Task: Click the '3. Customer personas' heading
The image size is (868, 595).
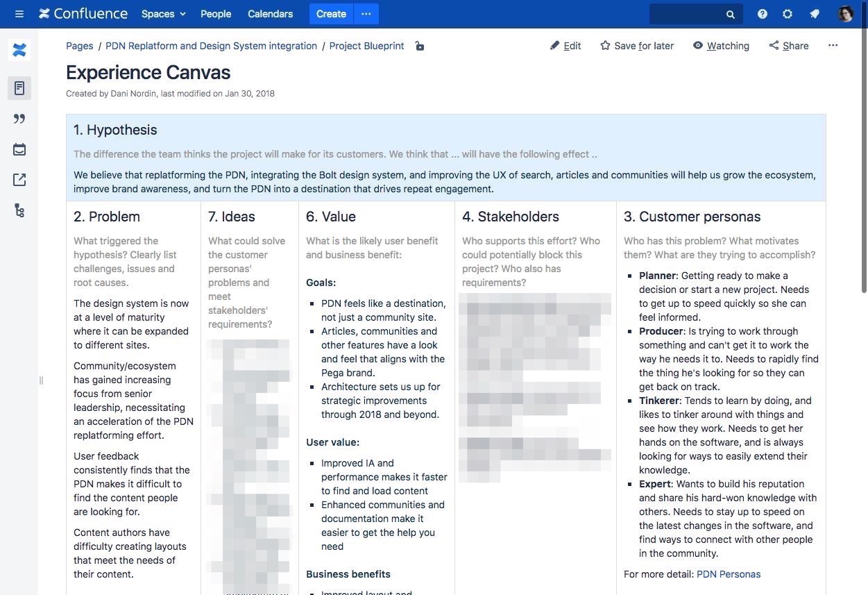Action: [x=692, y=217]
